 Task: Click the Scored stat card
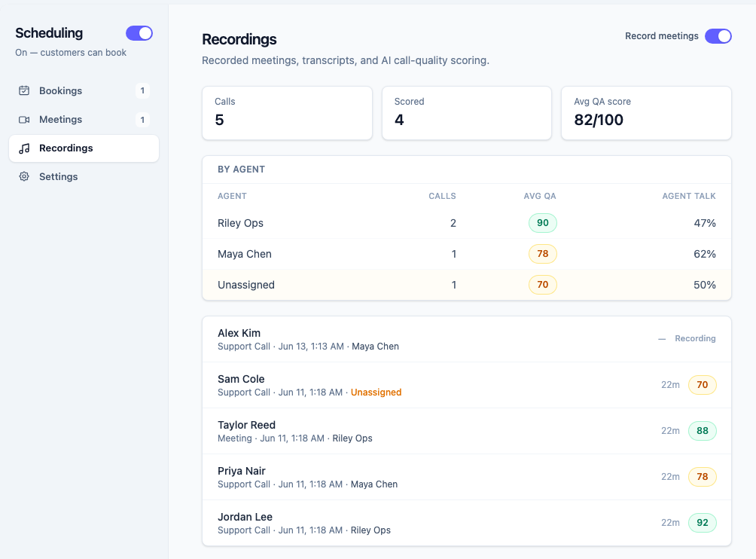(x=467, y=113)
